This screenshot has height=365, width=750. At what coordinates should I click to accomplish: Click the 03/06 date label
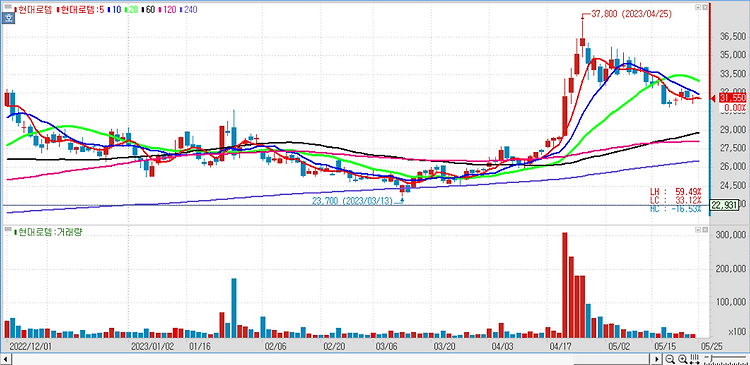[386, 345]
